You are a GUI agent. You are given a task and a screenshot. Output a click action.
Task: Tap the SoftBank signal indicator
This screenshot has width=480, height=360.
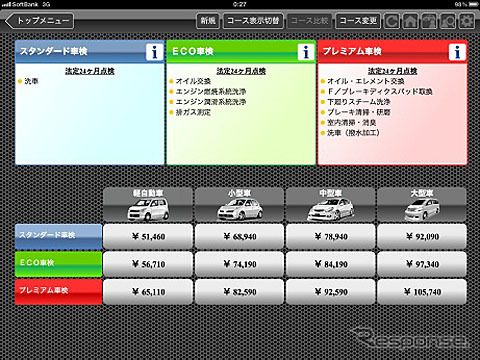[x=26, y=4]
